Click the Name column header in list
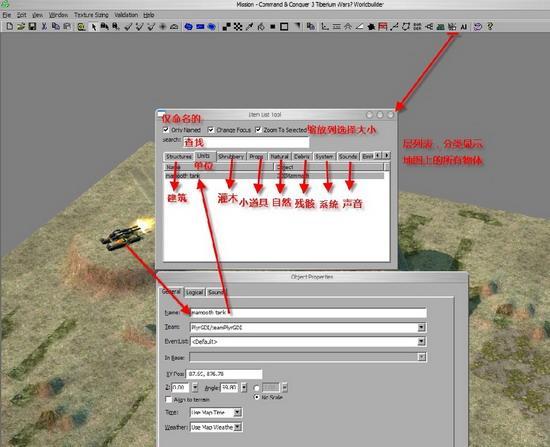Image resolution: width=550 pixels, height=447 pixels. pos(218,167)
